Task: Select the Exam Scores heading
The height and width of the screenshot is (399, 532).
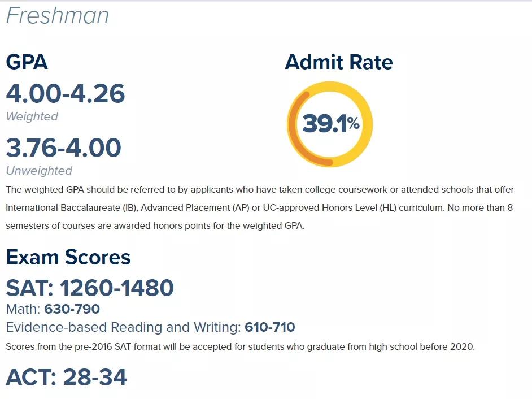Action: [68, 257]
